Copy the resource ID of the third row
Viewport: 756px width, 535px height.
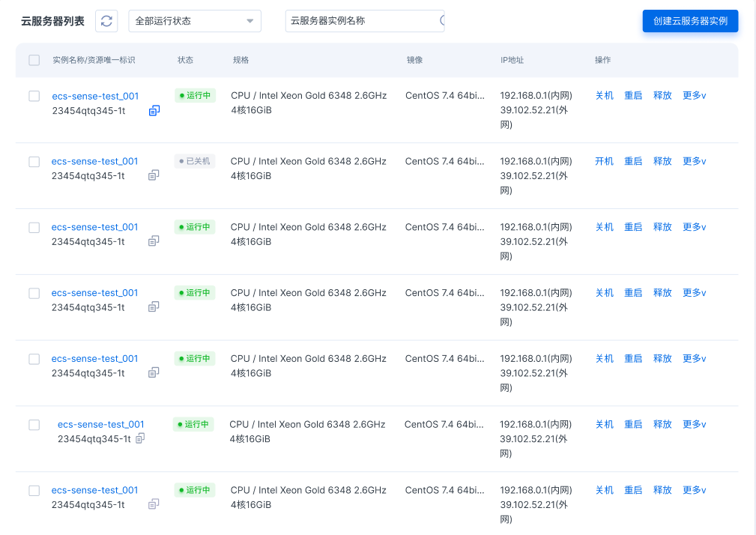[x=154, y=241]
